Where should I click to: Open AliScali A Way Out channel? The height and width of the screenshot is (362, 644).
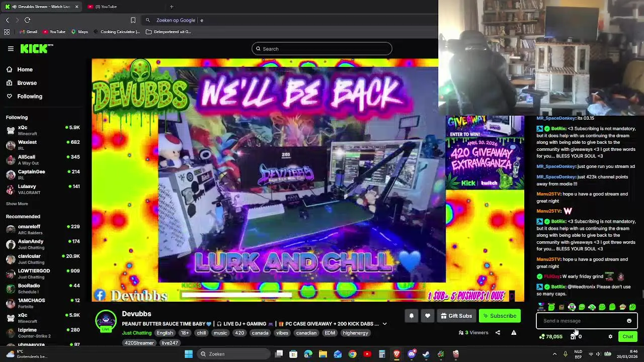pyautogui.click(x=43, y=160)
